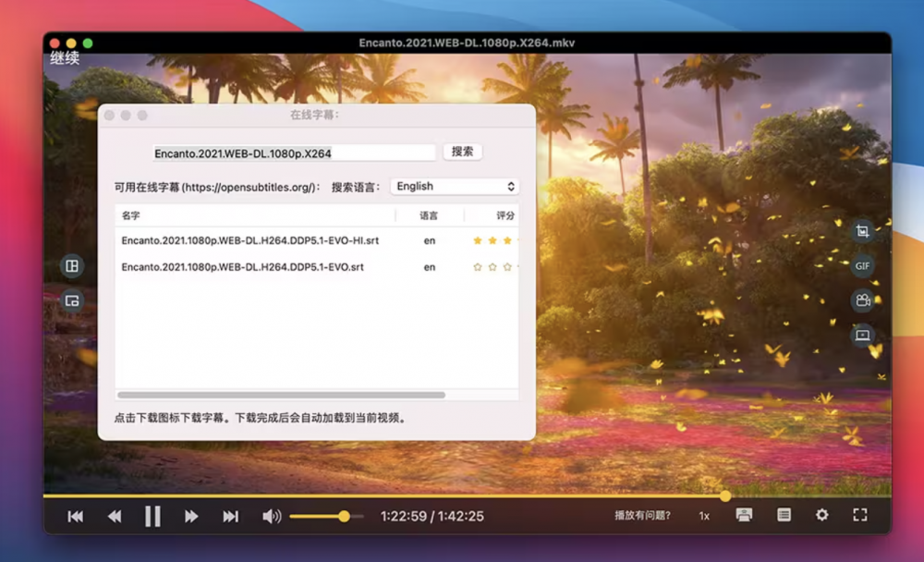Click the en language cell of EVO-HI.srt
Screen dimensions: 924x562
click(x=430, y=240)
